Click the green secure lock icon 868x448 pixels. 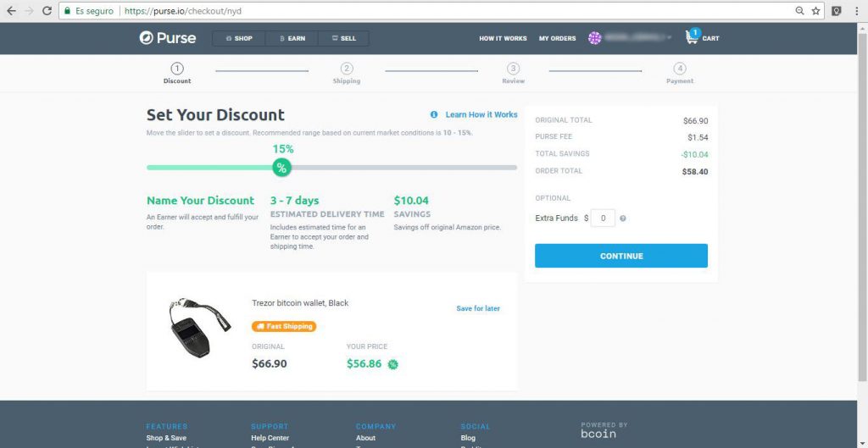click(68, 10)
